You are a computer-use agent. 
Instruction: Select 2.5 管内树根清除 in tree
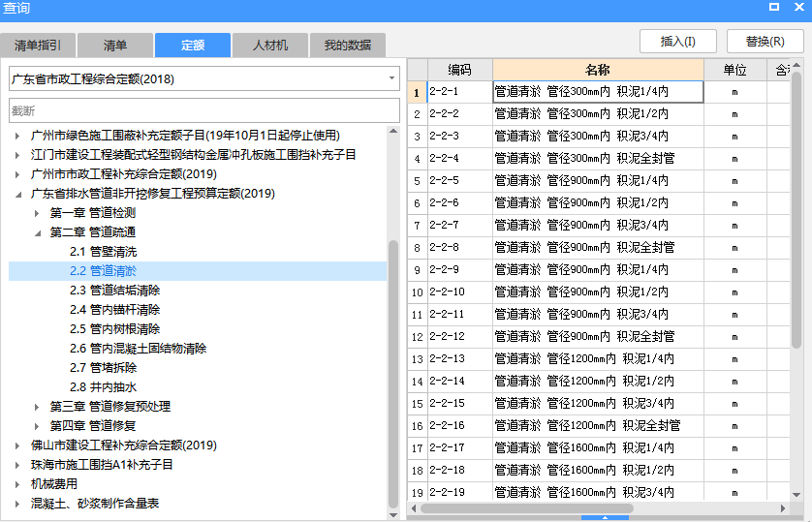coord(115,329)
